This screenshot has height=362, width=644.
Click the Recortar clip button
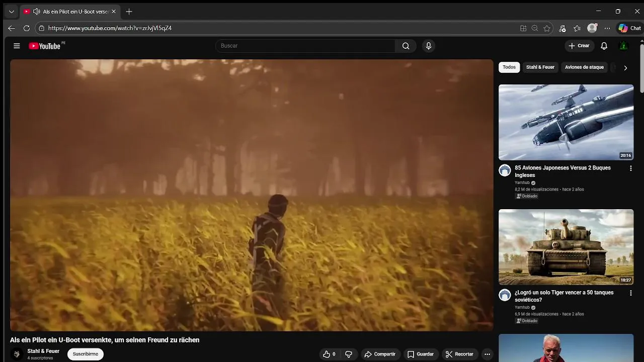pos(459,354)
